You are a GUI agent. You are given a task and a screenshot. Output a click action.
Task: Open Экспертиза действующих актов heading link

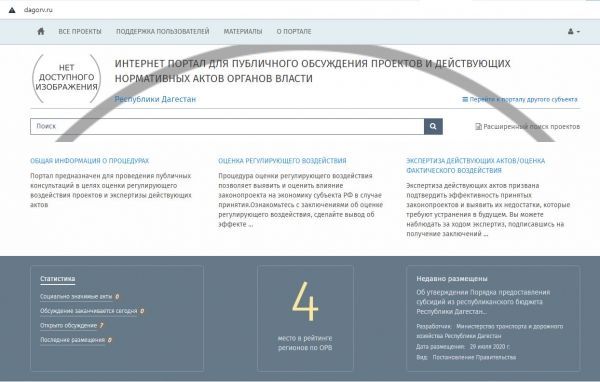(476, 165)
